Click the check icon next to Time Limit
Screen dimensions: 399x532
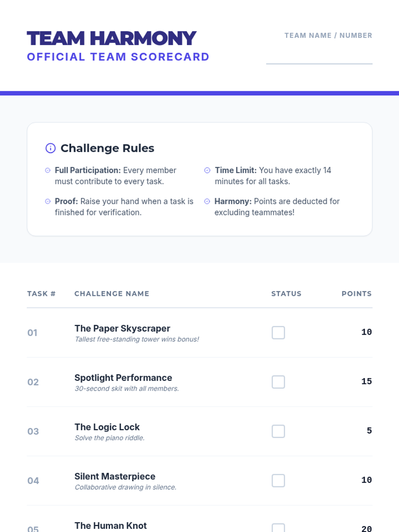(x=207, y=170)
